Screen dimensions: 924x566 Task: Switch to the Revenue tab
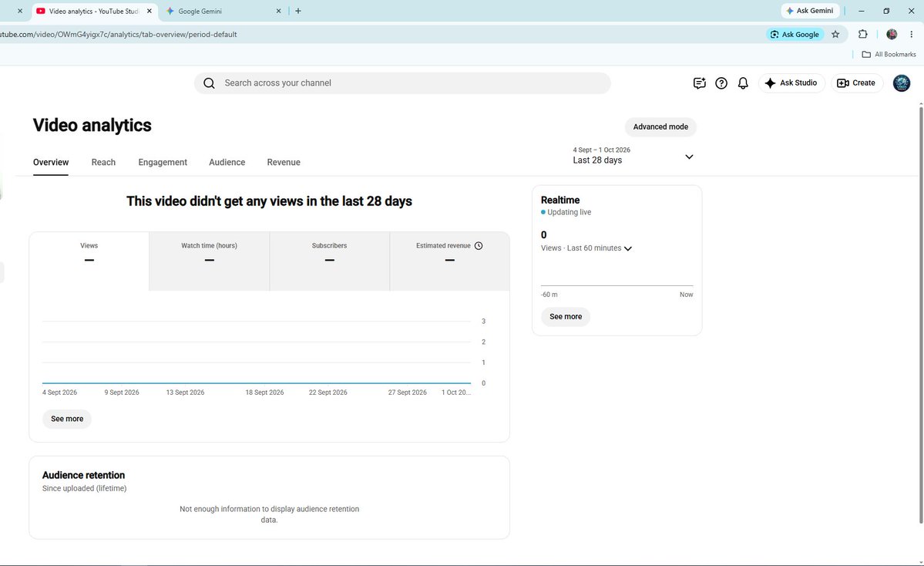pyautogui.click(x=284, y=162)
